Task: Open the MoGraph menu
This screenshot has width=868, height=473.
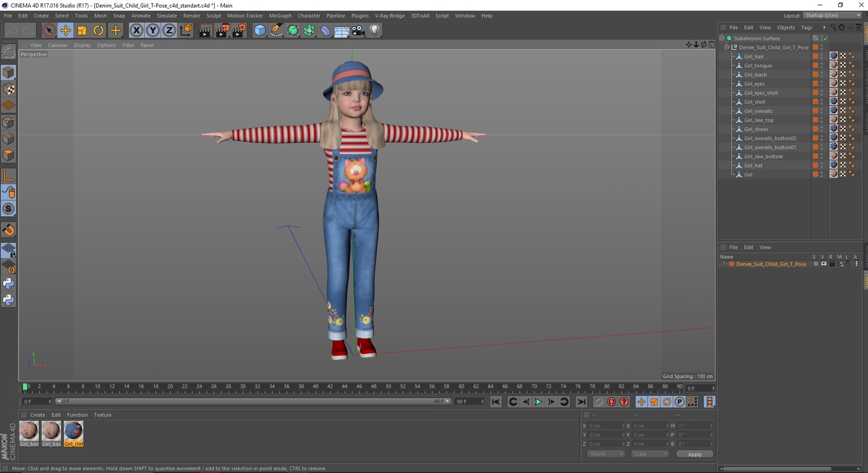Action: [x=280, y=15]
